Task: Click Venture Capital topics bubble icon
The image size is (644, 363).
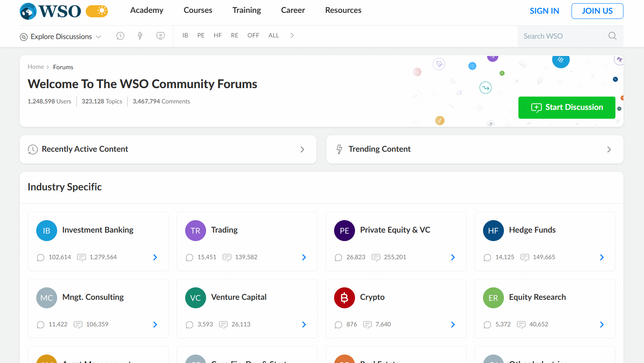Action: point(190,325)
